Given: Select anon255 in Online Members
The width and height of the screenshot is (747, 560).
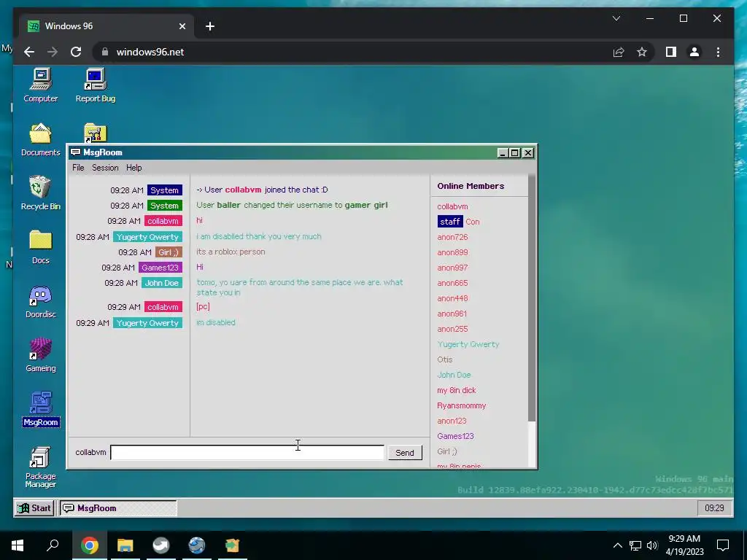Looking at the screenshot, I should [452, 329].
